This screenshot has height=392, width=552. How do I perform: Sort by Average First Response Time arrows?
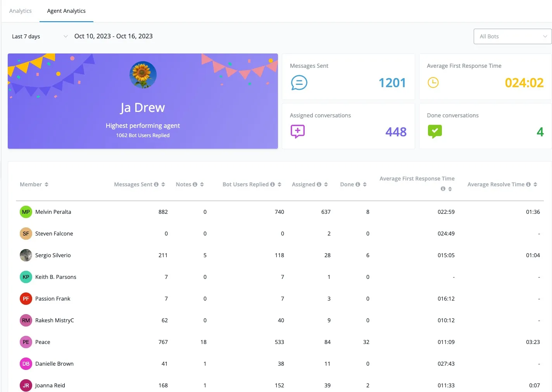450,189
